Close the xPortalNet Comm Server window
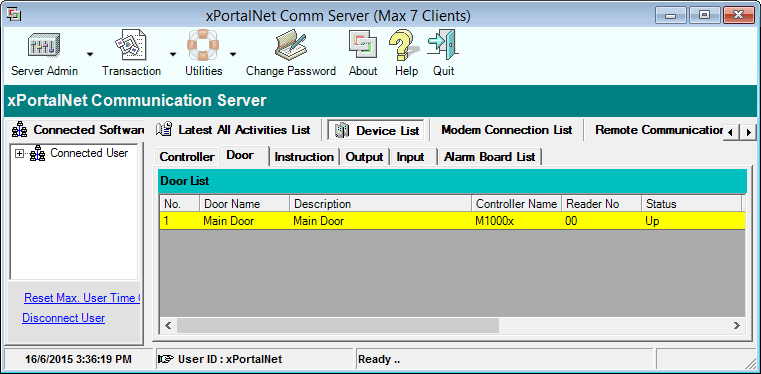This screenshot has width=761, height=374. pyautogui.click(x=739, y=15)
